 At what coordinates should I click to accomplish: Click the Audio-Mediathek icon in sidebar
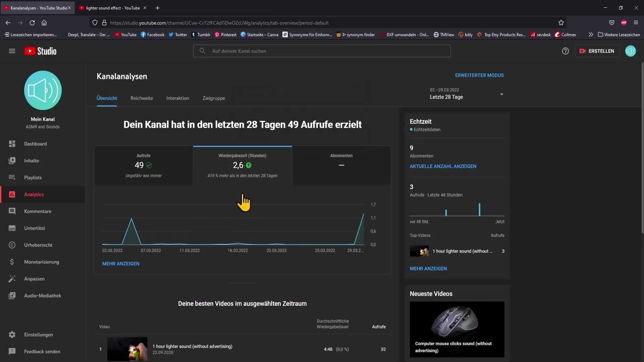(11, 296)
